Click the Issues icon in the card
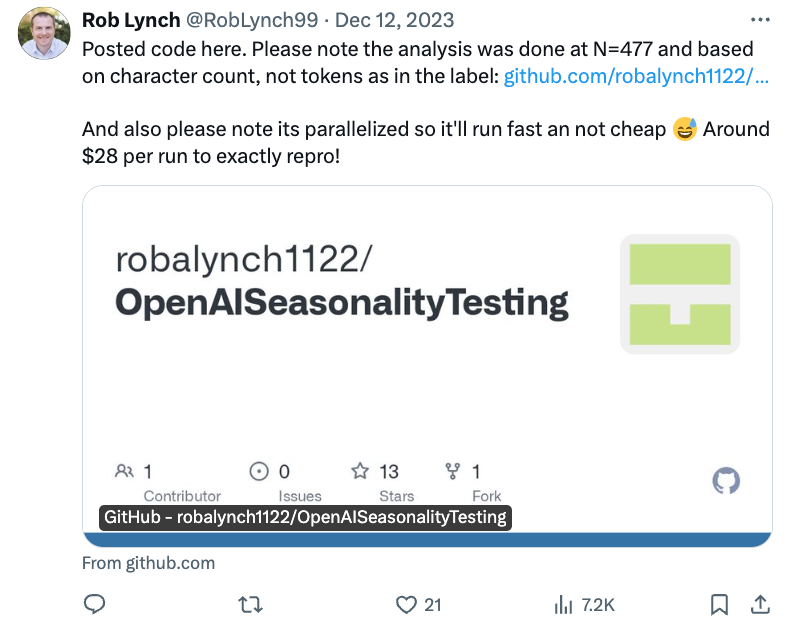This screenshot has height=632, width=794. point(259,471)
